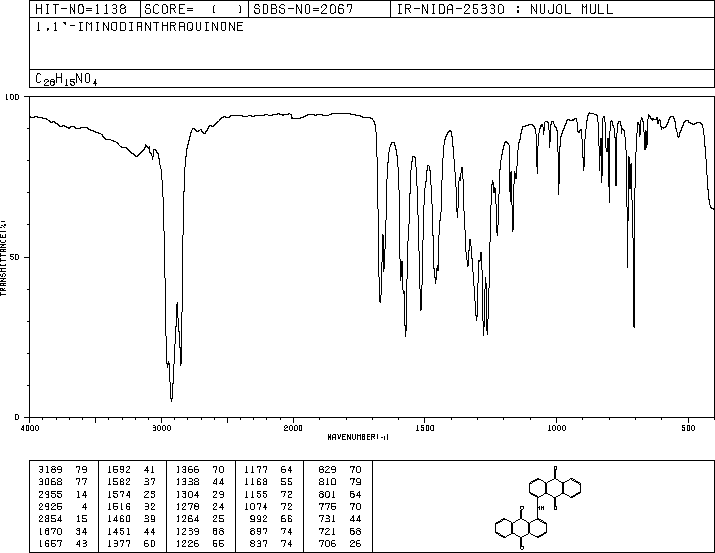Click the molecular structure diagram thumbnail
Viewport: 715px width, 553px height.
click(x=538, y=507)
